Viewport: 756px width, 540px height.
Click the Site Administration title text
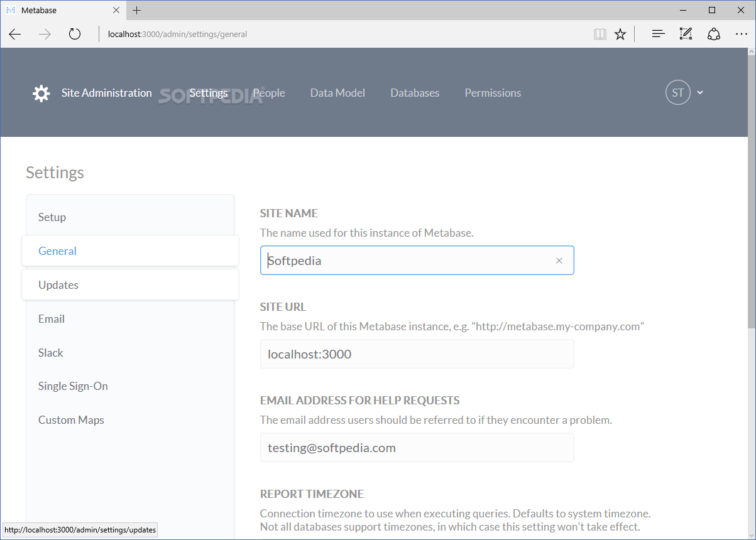(x=107, y=93)
